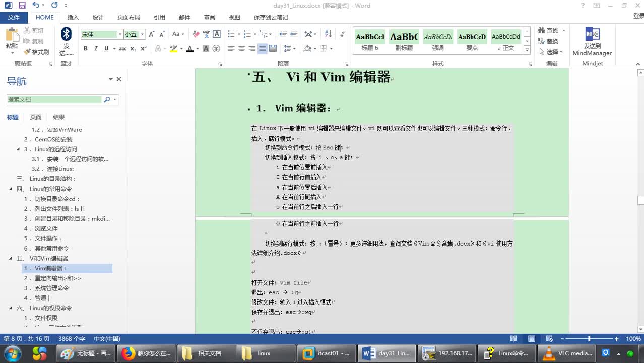Screen dimensions: 644x363
Task: Align paragraph text right
Action: coord(252,49)
